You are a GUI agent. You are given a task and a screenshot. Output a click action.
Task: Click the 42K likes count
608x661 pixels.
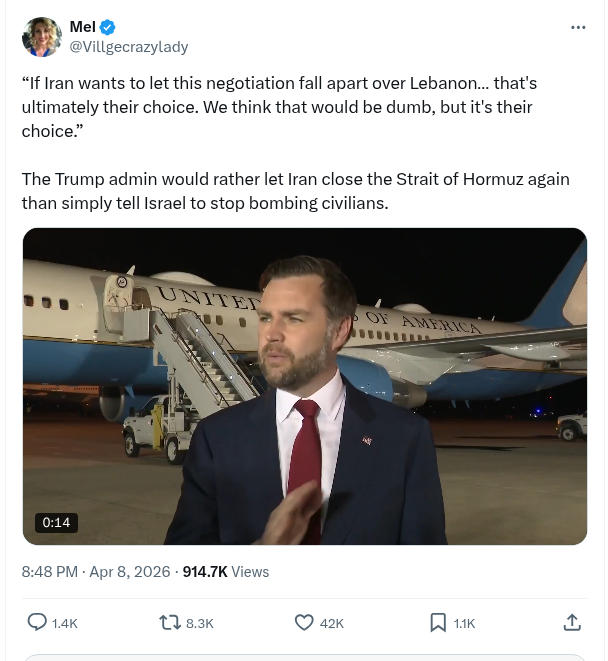[332, 623]
